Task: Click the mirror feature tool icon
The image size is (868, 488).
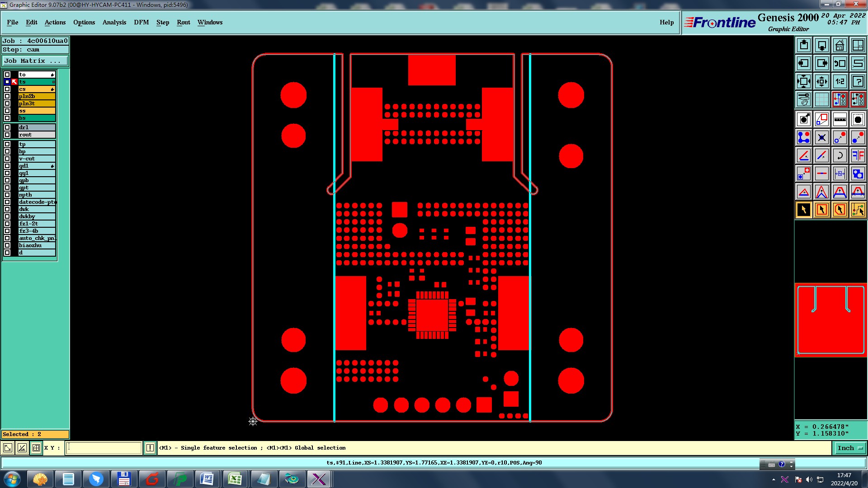Action: point(858,155)
